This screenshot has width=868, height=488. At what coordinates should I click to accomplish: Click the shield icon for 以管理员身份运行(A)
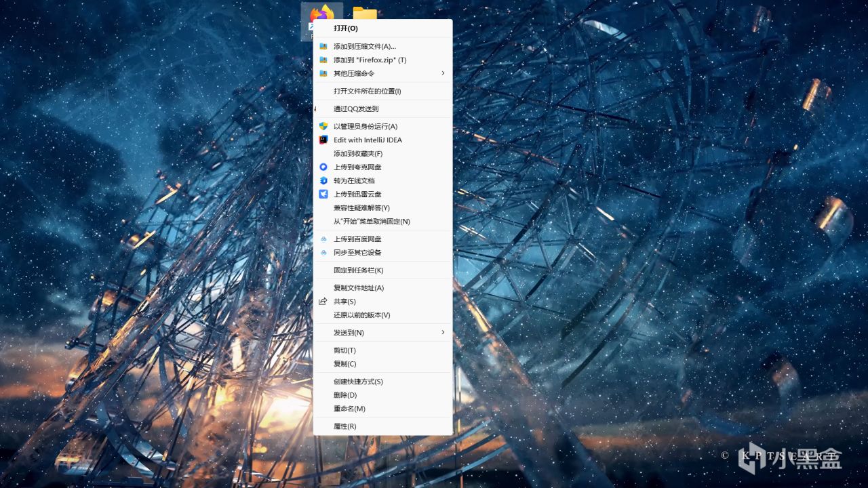tap(323, 127)
